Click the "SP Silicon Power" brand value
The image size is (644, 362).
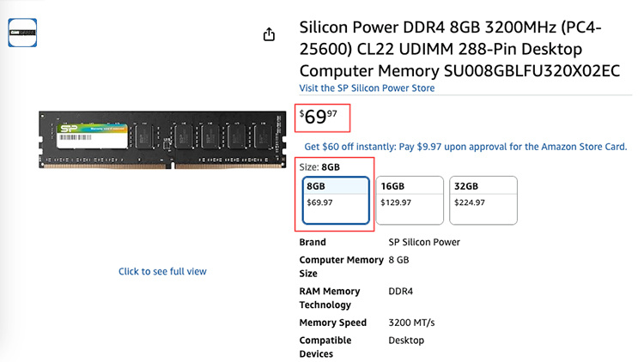(424, 242)
